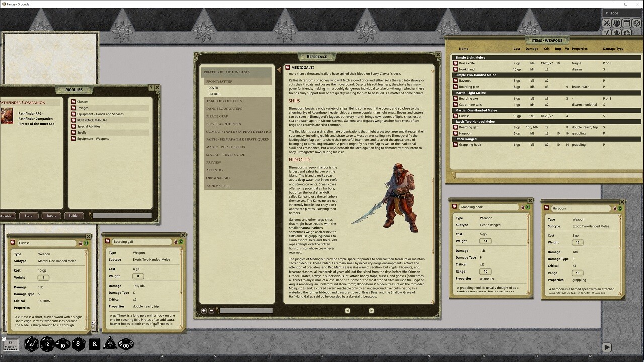Open the Combat Tracker crossed-swords icon

(x=607, y=23)
